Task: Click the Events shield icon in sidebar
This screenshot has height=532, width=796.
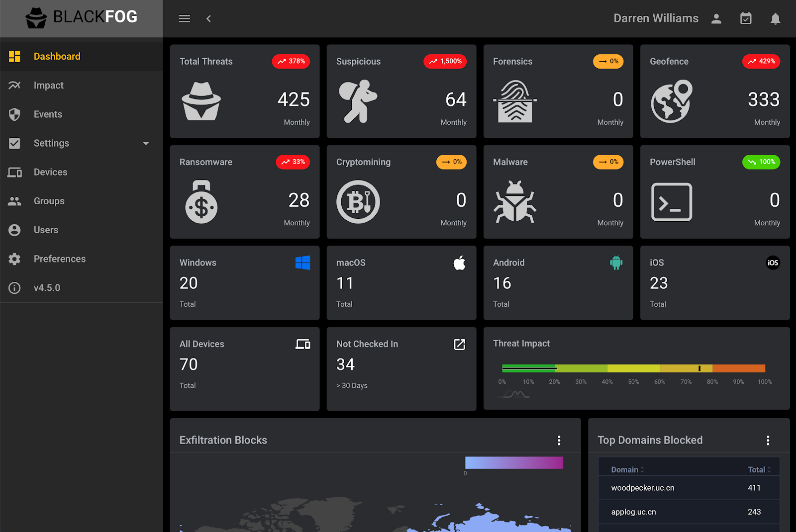Action: click(15, 114)
